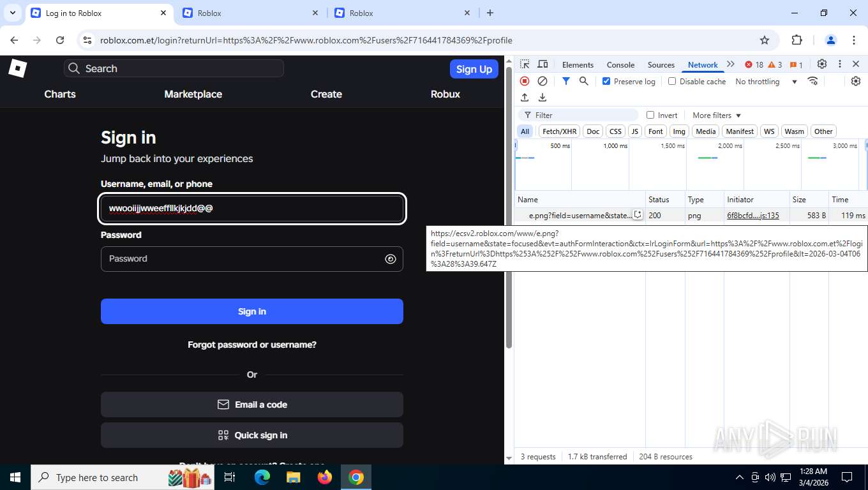Image resolution: width=868 pixels, height=490 pixels.
Task: Click the 18 errors indicator
Action: click(x=754, y=65)
